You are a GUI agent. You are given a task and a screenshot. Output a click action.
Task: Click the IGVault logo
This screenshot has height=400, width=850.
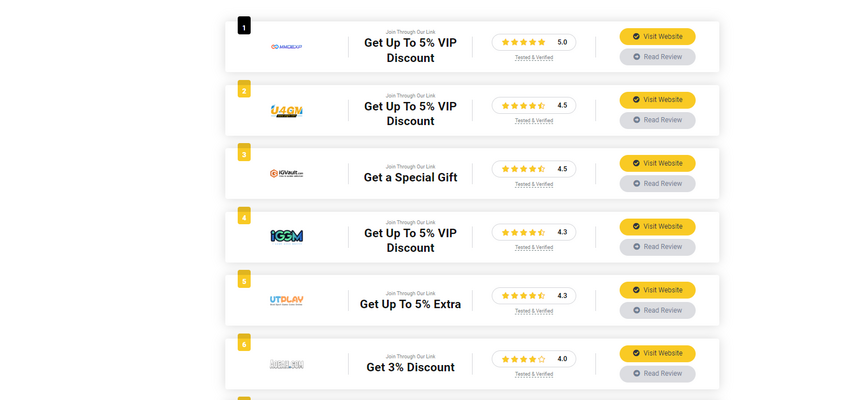pyautogui.click(x=286, y=173)
